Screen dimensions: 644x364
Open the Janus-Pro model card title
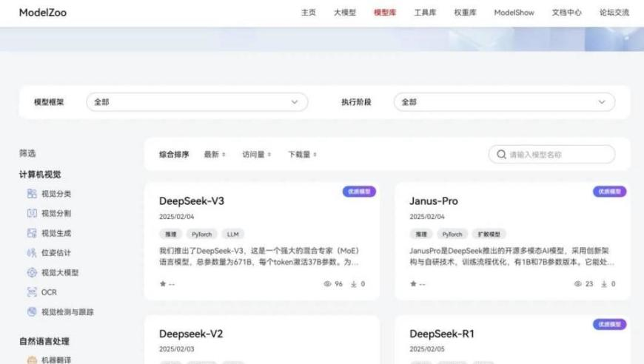(433, 201)
